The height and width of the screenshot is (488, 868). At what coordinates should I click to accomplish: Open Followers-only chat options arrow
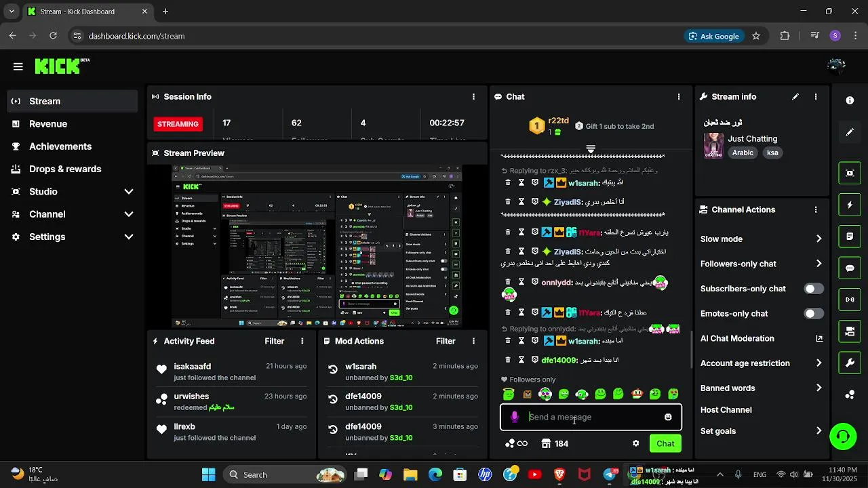(x=818, y=264)
